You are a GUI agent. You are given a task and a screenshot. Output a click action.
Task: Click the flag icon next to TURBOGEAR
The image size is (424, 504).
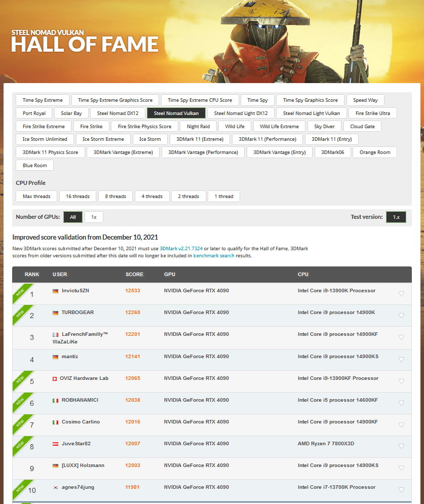[x=56, y=313]
